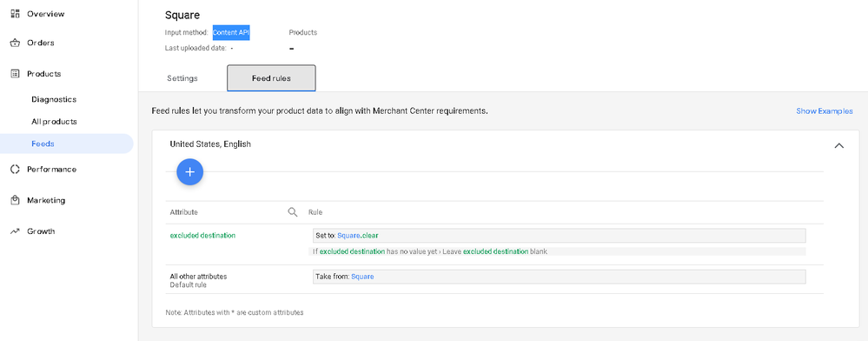Open Overview from the sidebar

coord(45,14)
